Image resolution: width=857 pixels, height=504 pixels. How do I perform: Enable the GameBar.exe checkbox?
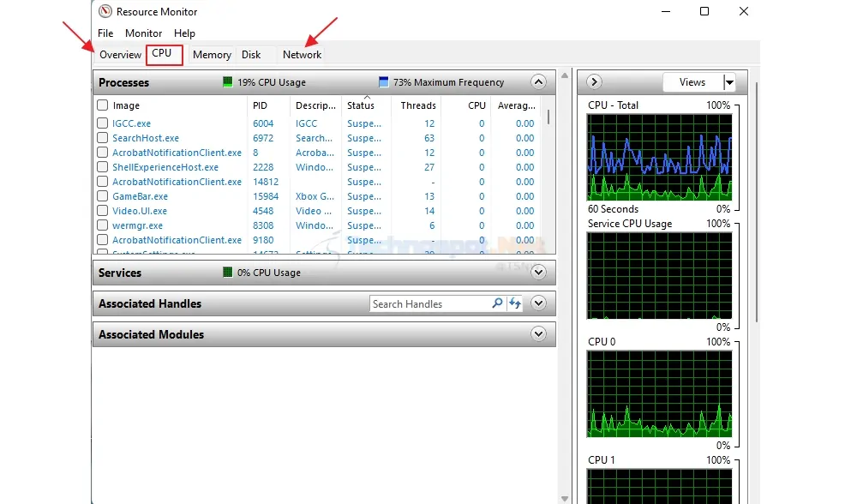(102, 195)
